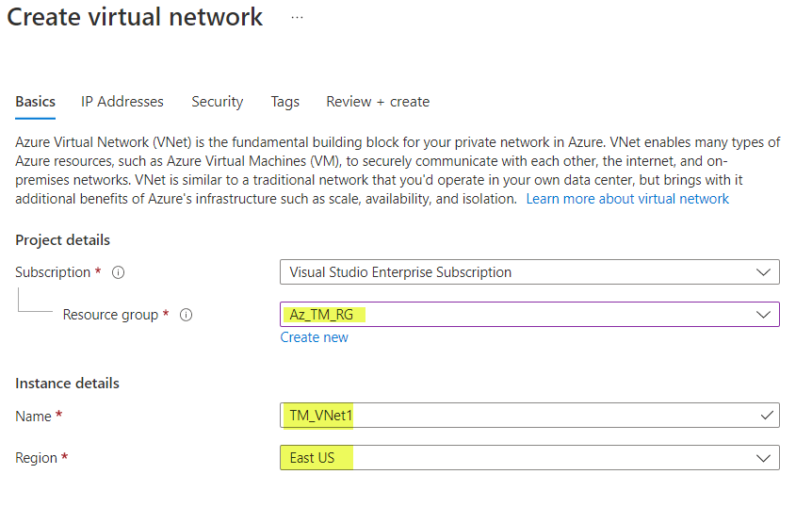Open the Resource group dropdown chevron

(763, 315)
